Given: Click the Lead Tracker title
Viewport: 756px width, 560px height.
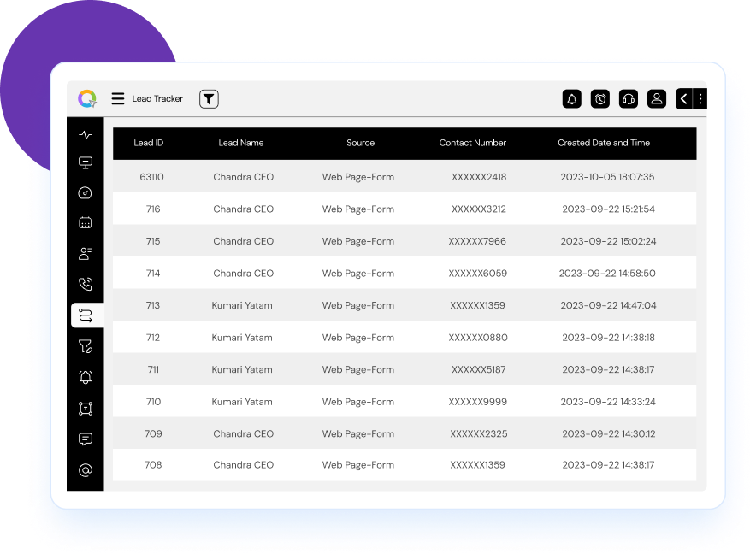Looking at the screenshot, I should click(157, 99).
